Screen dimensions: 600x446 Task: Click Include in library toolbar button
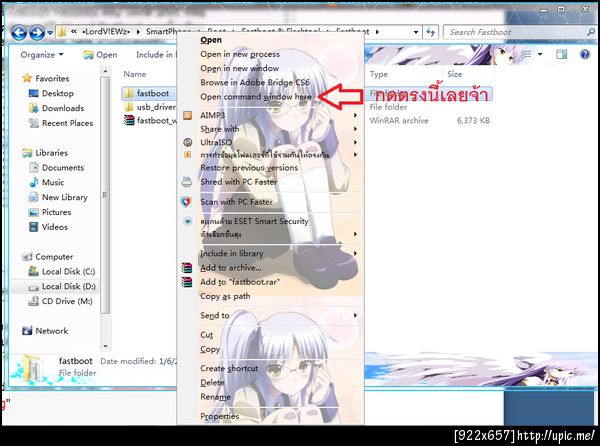pyautogui.click(x=155, y=55)
